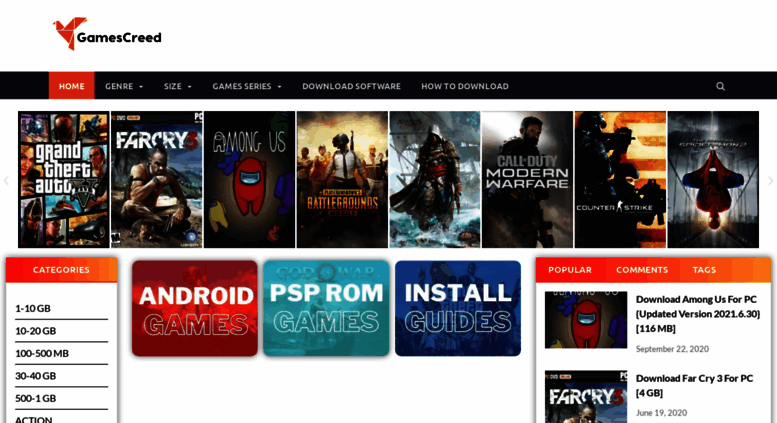
Task: Open the Counter Strike cover
Action: tap(620, 179)
